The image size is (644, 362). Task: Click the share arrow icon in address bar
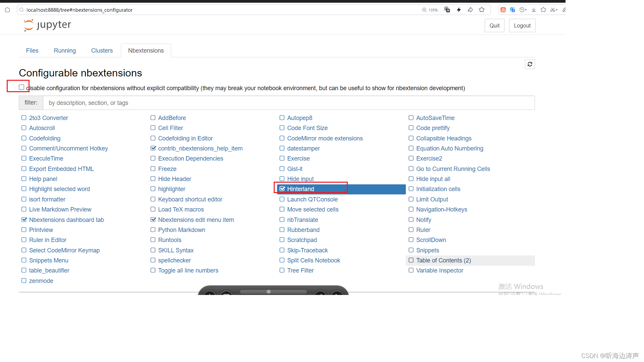[470, 10]
